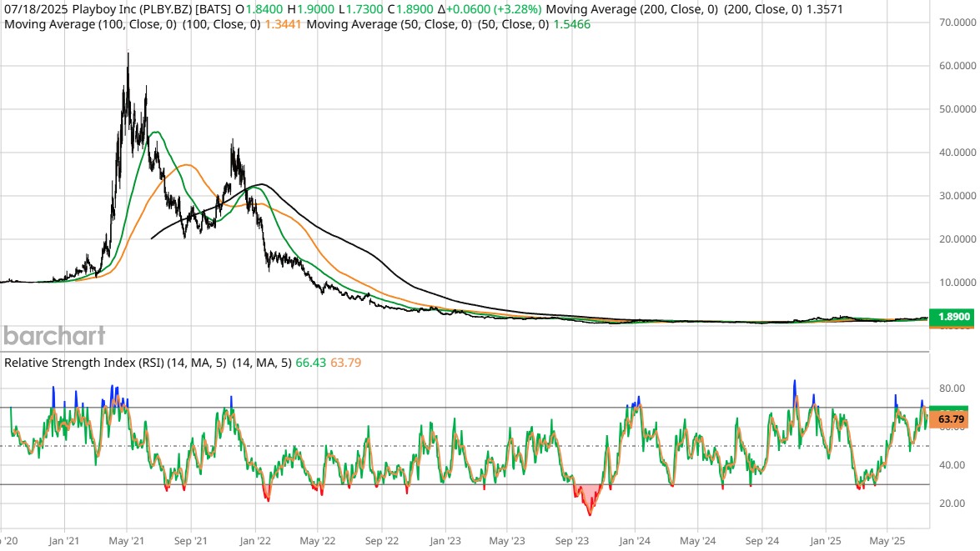
Task: Click the orange 100-day average value 1.3441
Action: [283, 24]
